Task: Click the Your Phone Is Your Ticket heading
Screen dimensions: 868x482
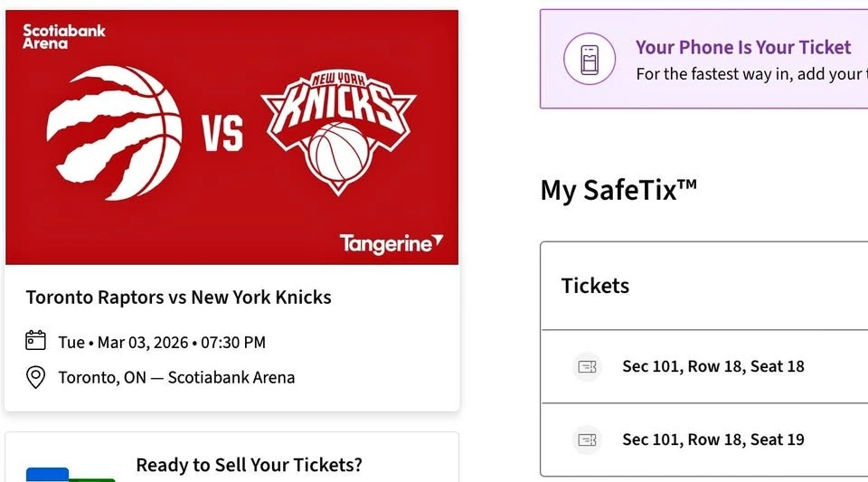Action: click(x=743, y=47)
